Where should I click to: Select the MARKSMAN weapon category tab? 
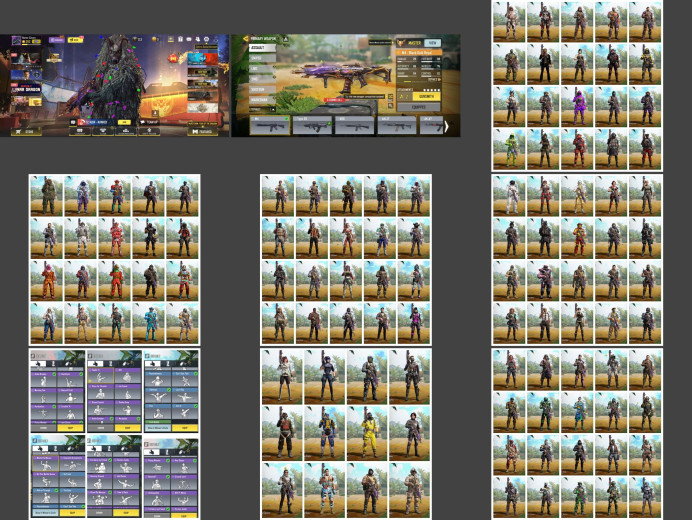(262, 100)
